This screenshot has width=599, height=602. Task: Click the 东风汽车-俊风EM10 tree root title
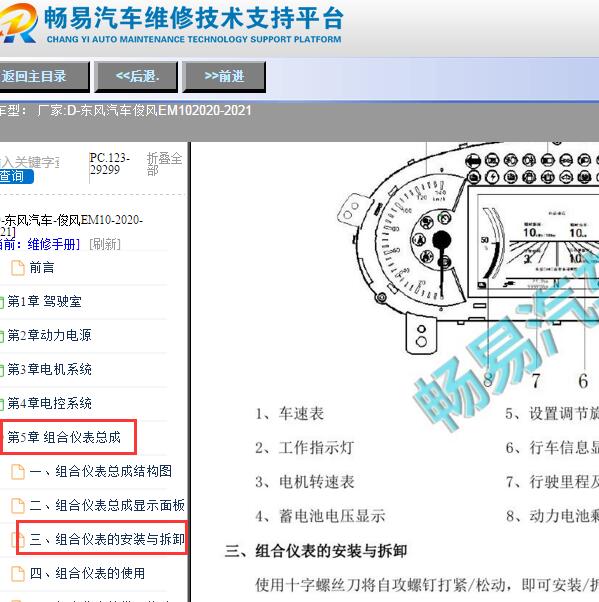pos(71,226)
